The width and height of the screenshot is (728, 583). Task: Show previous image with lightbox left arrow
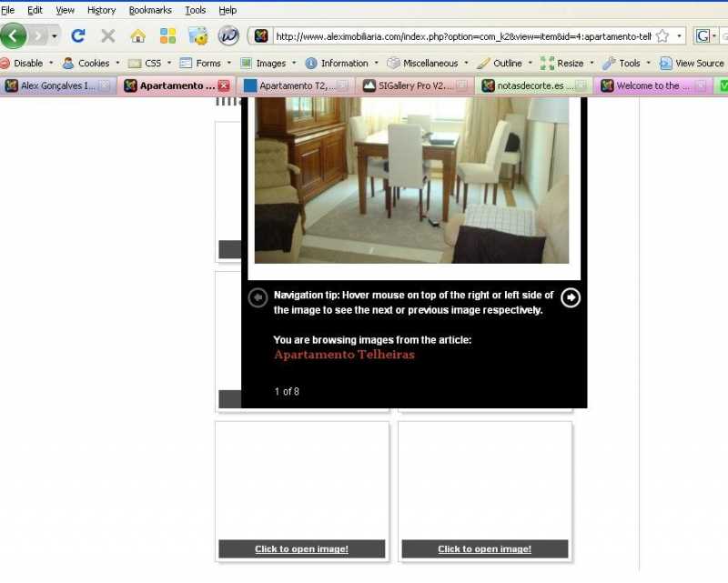coord(258,297)
